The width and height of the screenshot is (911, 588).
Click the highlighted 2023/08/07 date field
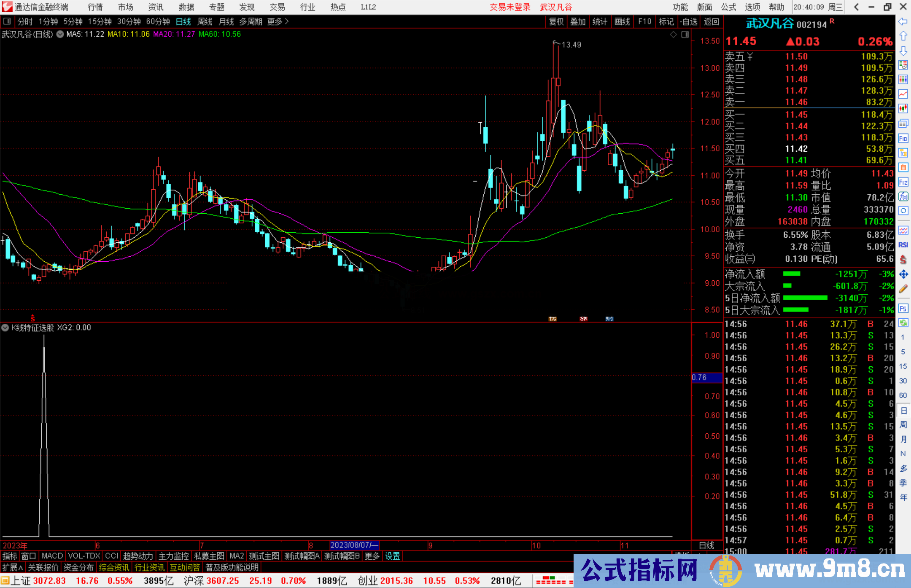point(354,545)
